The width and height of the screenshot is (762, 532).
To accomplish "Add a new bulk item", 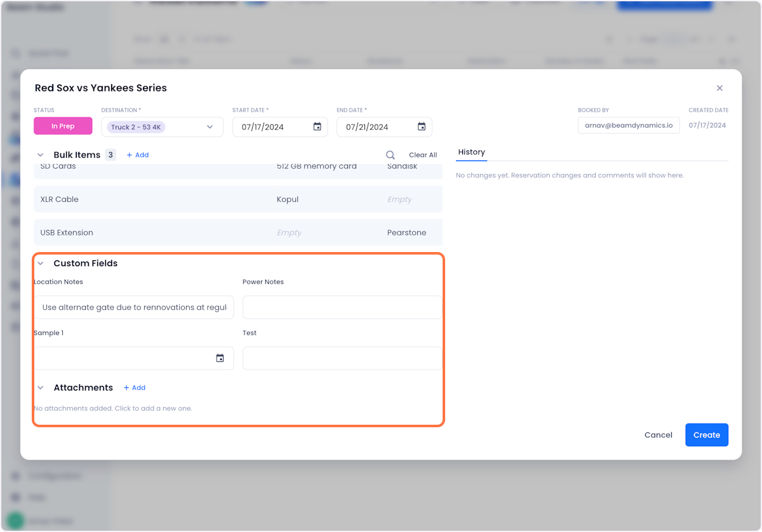I will tap(138, 155).
